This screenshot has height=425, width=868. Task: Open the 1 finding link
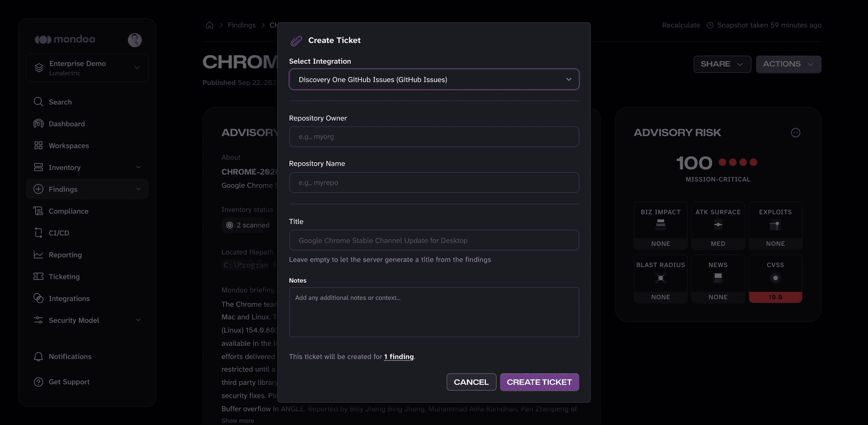point(399,357)
